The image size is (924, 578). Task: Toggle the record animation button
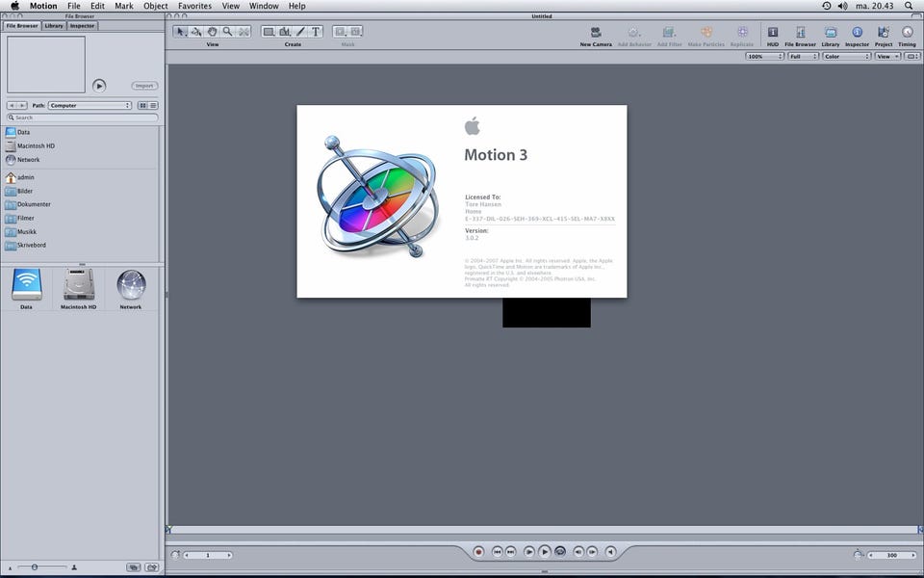tap(478, 552)
